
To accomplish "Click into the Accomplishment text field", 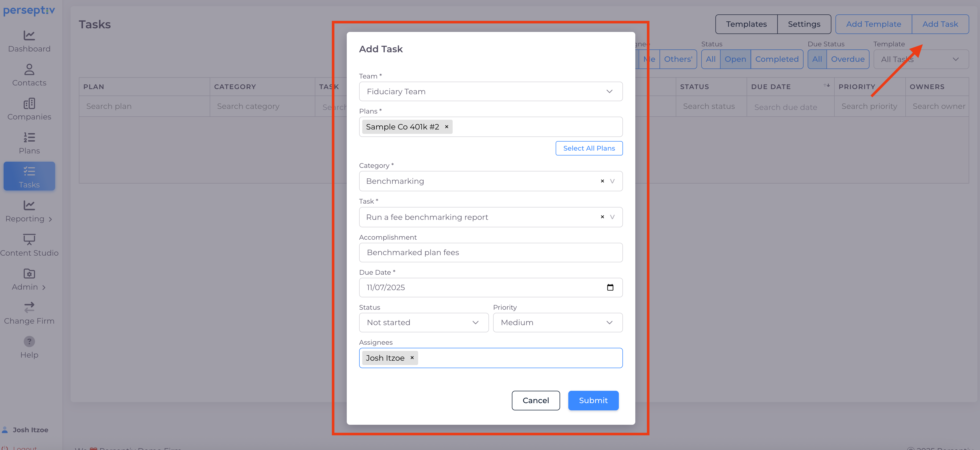I will click(x=490, y=252).
